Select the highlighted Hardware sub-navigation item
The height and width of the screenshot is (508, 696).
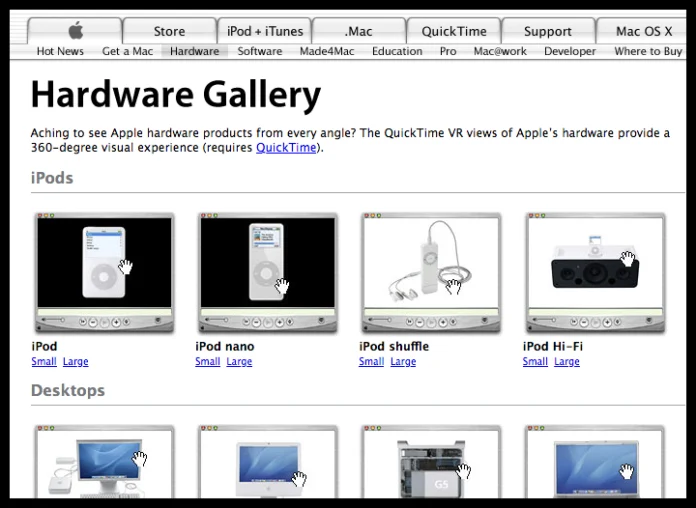[194, 52]
